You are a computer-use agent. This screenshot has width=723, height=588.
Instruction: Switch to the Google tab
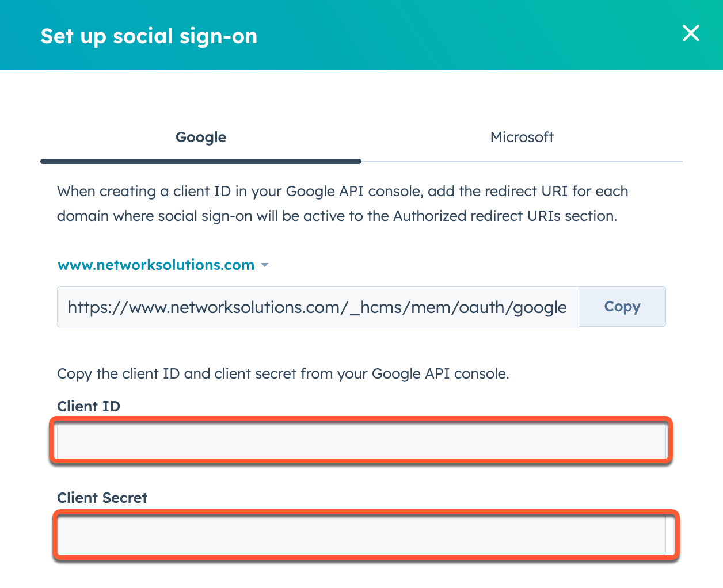201,138
